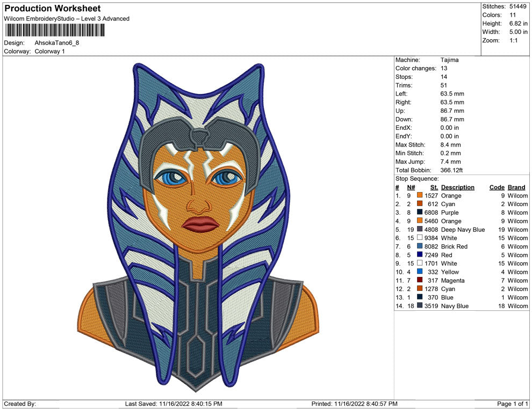Click the Brick Red row swatch
Image resolution: width=532 pixels, height=409 pixels.
coord(420,246)
